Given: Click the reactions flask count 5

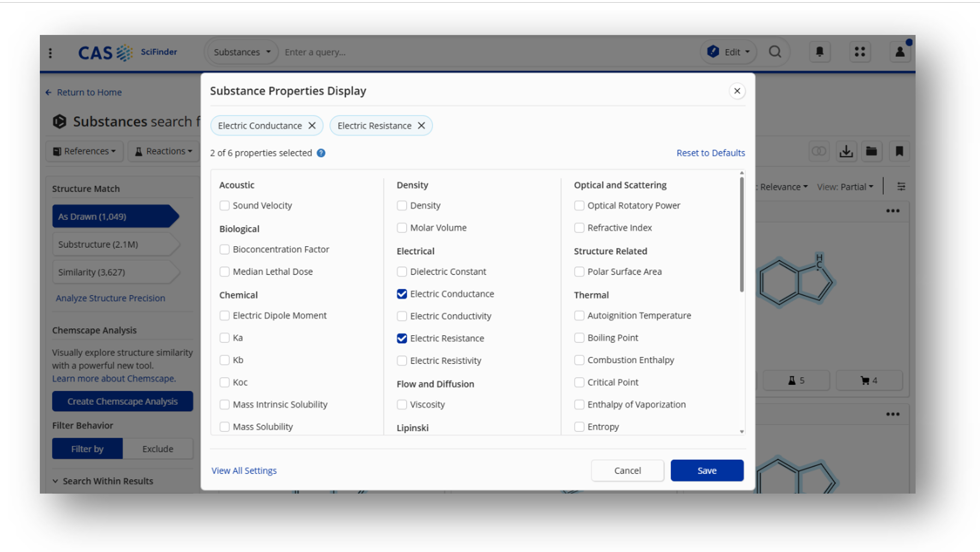Looking at the screenshot, I should click(x=796, y=381).
